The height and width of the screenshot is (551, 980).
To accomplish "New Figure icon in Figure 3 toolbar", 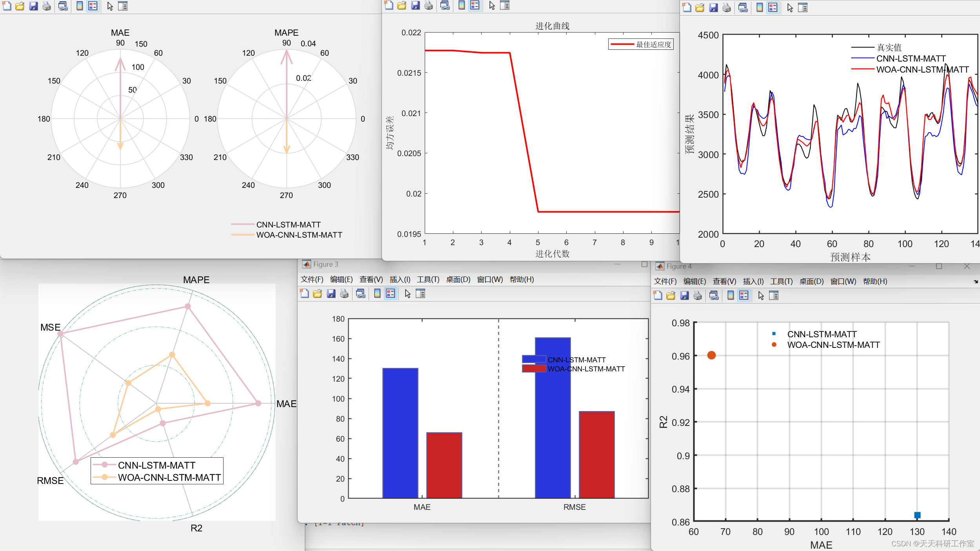I will pos(304,293).
